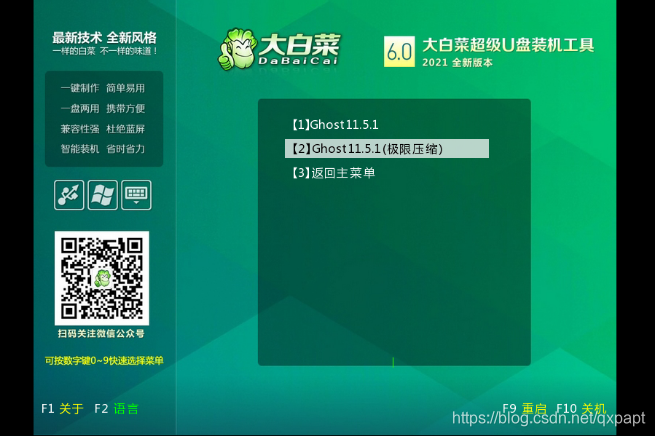Click the title 大白菜超级U盘装机工具

point(508,45)
